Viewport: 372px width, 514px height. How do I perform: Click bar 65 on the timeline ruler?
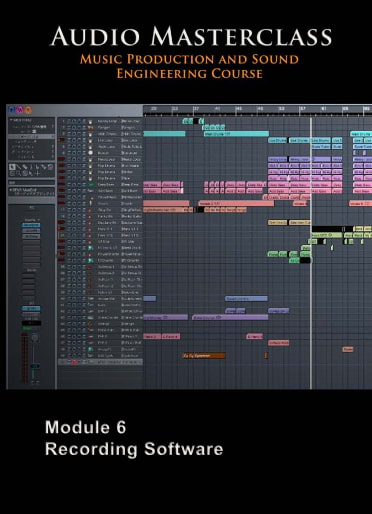point(345,109)
